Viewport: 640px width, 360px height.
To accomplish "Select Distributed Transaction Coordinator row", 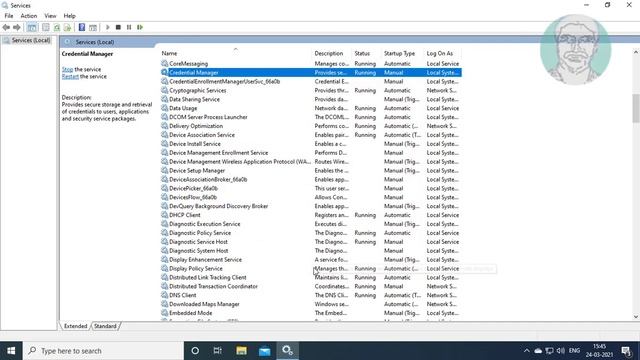I will [311, 286].
